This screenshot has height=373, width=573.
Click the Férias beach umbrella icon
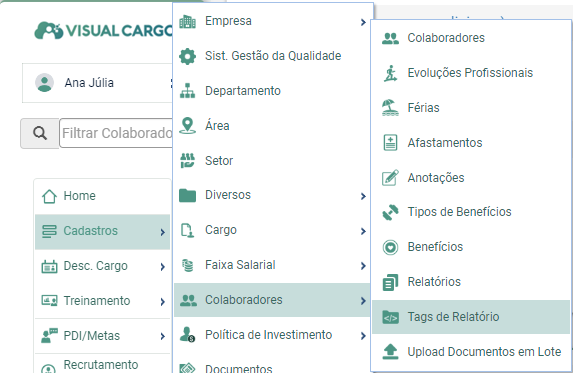coord(390,108)
